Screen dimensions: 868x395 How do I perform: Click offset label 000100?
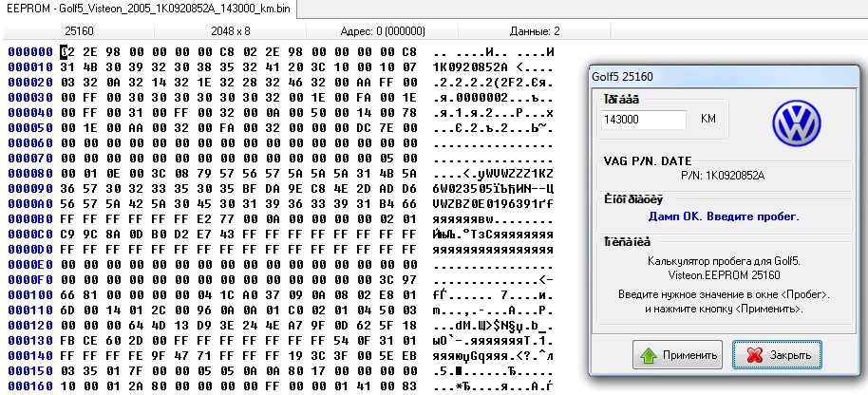[x=30, y=295]
